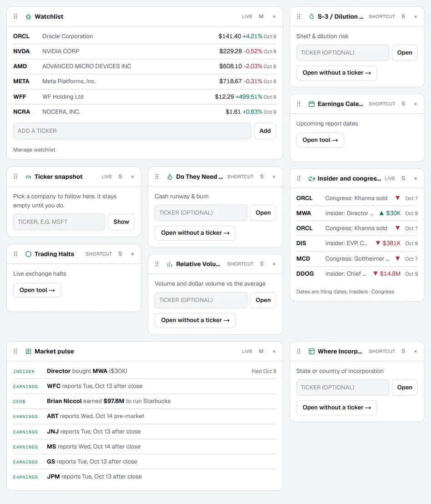Click Open in S-3 Dilution widget

[x=404, y=53]
